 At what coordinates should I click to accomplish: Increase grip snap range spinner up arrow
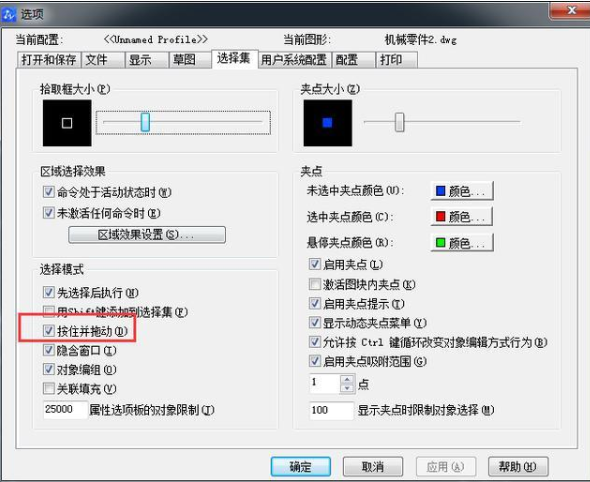click(x=347, y=380)
